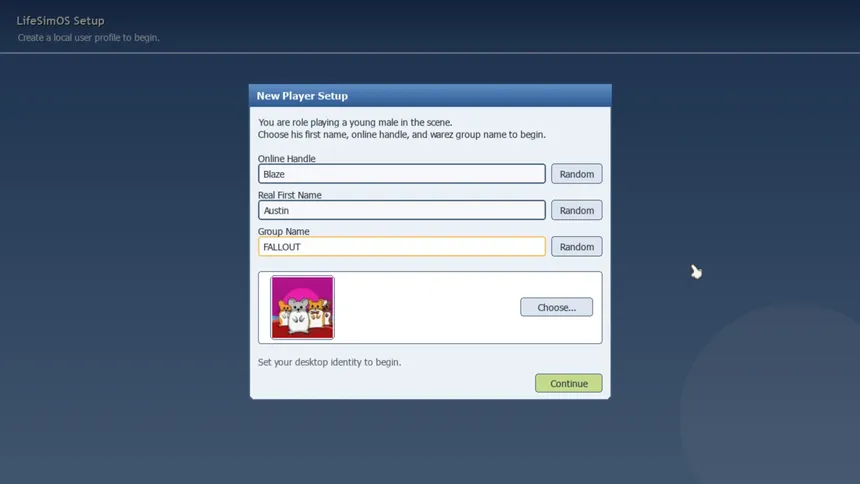Image resolution: width=860 pixels, height=484 pixels.
Task: Open the avatar picker with Choose...
Action: pos(556,307)
